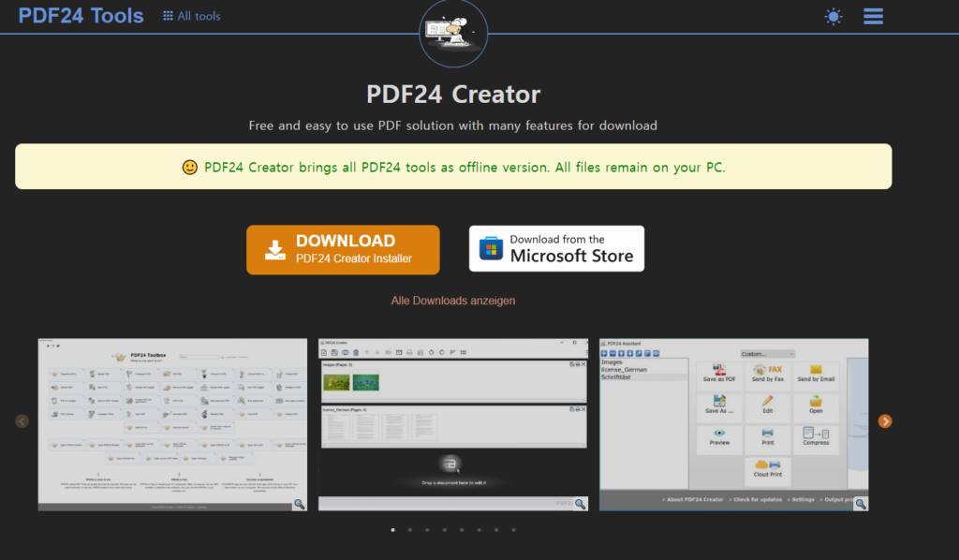Click the Microsoft Store logo icon
The width and height of the screenshot is (959, 560).
pos(491,249)
